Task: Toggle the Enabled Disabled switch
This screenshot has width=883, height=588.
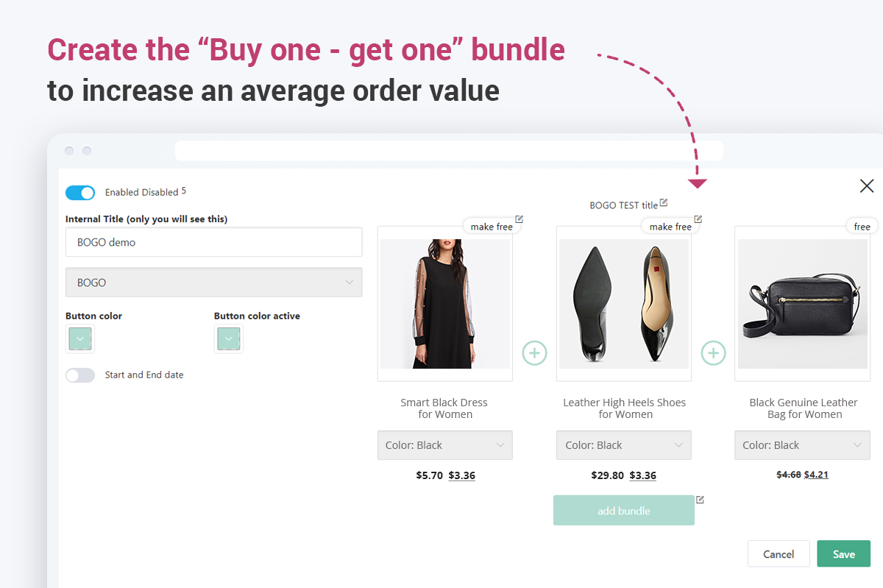Action: click(x=80, y=193)
